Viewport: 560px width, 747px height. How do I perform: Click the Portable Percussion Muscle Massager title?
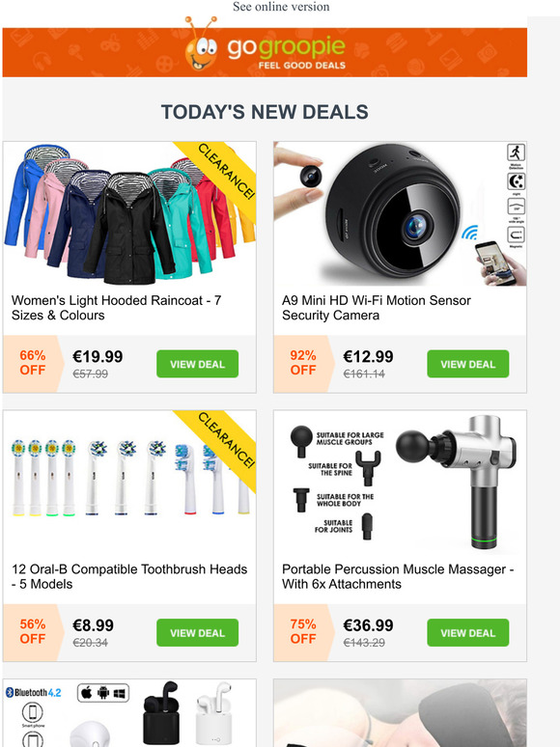pyautogui.click(x=398, y=576)
